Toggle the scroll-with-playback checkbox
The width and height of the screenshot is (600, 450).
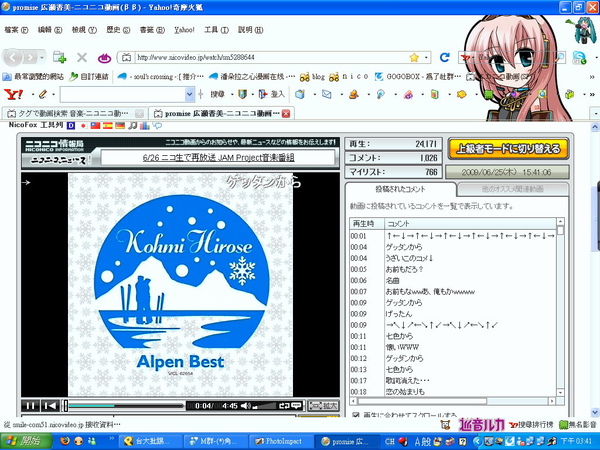355,415
